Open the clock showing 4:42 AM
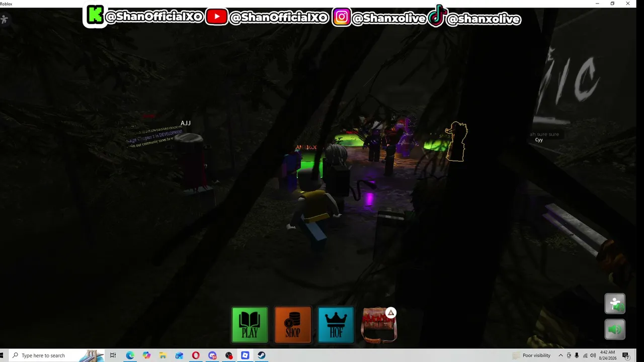The height and width of the screenshot is (362, 644). [607, 355]
